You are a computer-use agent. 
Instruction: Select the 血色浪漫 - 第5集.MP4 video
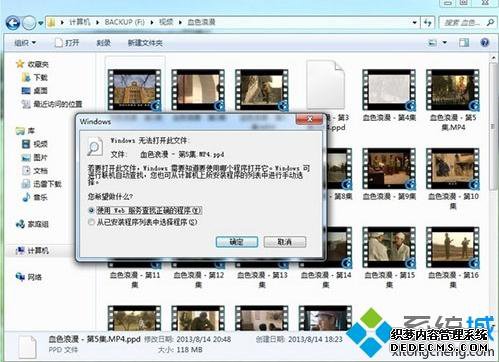pyautogui.click(x=453, y=90)
